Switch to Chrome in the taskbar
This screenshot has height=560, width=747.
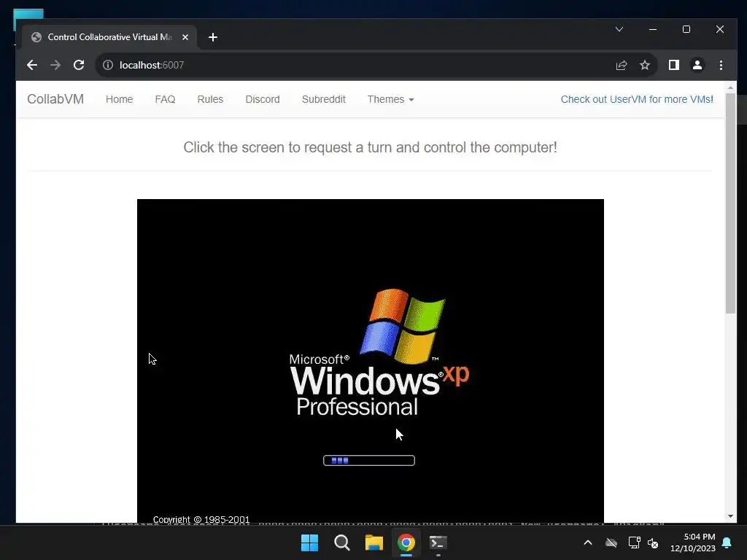pyautogui.click(x=406, y=542)
